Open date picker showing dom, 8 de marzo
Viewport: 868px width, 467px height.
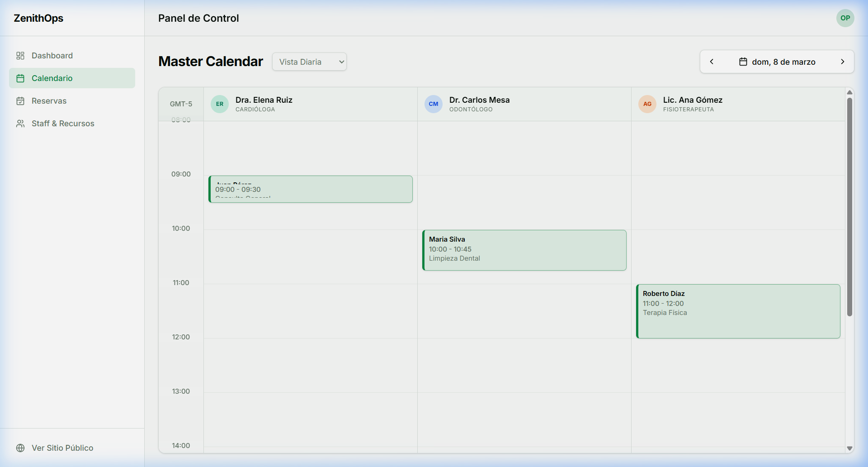pos(777,62)
